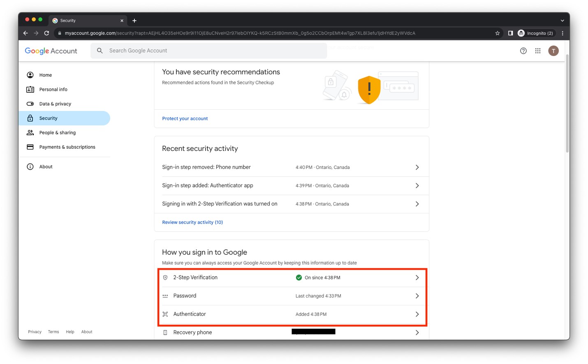Click the Password dots icon
Image resolution: width=588 pixels, height=364 pixels.
tap(165, 296)
